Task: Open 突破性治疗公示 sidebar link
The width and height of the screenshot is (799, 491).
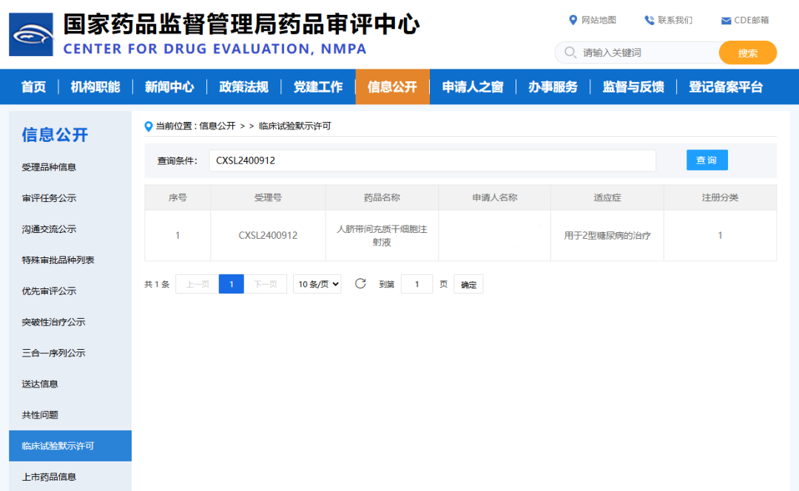Action: pyautogui.click(x=54, y=322)
